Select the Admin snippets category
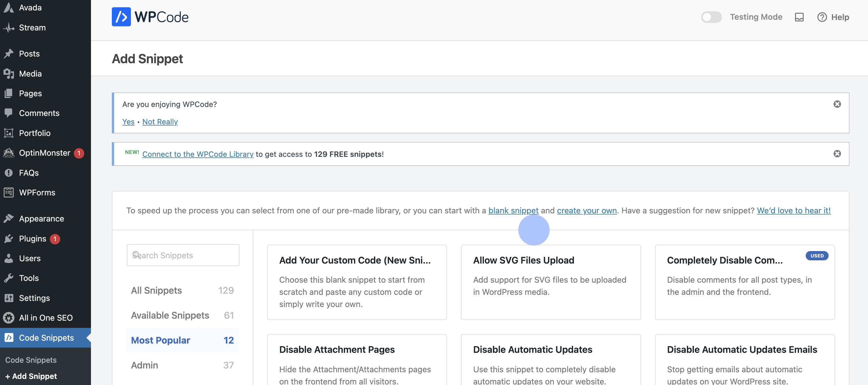The height and width of the screenshot is (385, 868). [x=182, y=365]
